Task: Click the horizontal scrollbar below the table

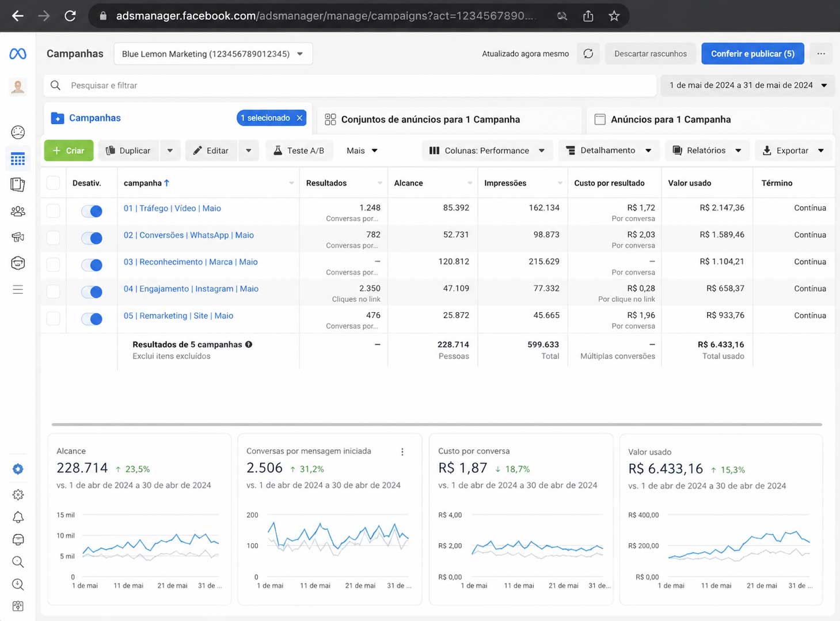Action: tap(436, 425)
